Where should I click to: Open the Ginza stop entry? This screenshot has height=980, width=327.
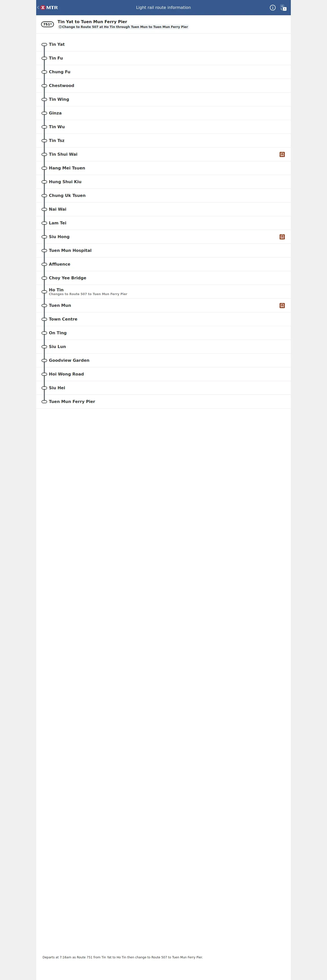point(163,113)
